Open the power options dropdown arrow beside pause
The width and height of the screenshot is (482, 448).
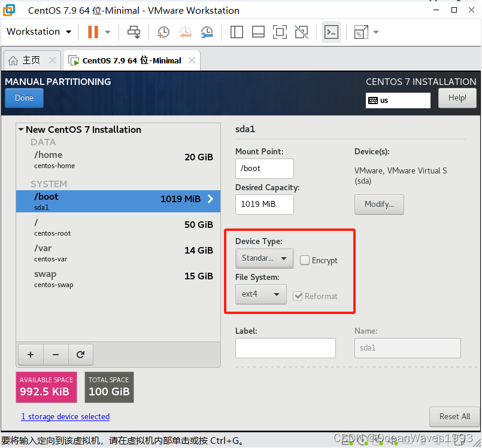108,32
